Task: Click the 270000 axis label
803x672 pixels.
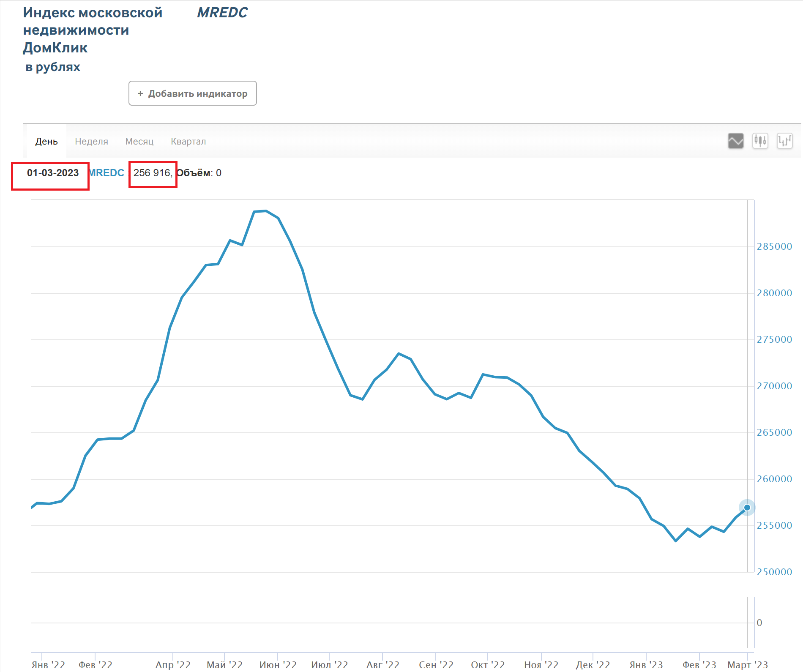Action: click(x=774, y=386)
